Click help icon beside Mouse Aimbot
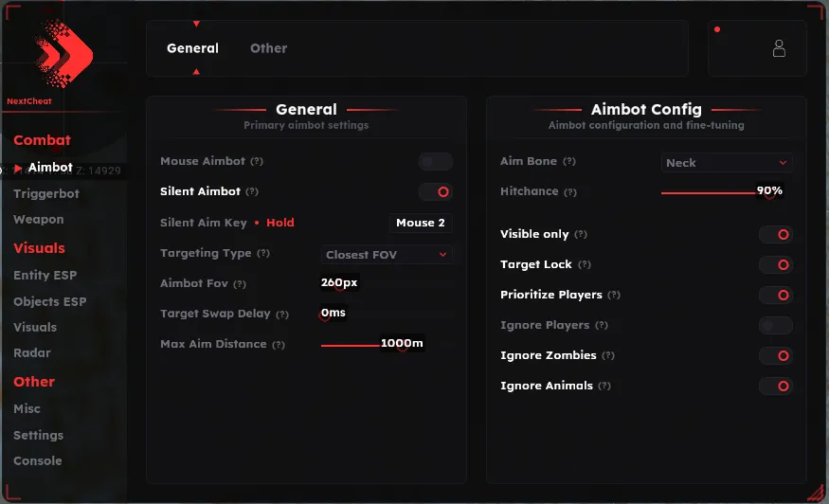 pyautogui.click(x=257, y=161)
